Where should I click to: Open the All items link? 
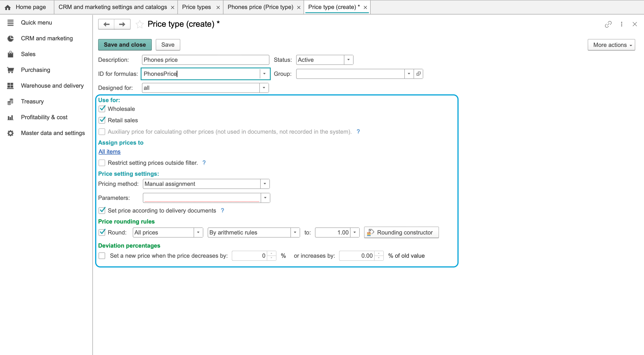pyautogui.click(x=110, y=152)
